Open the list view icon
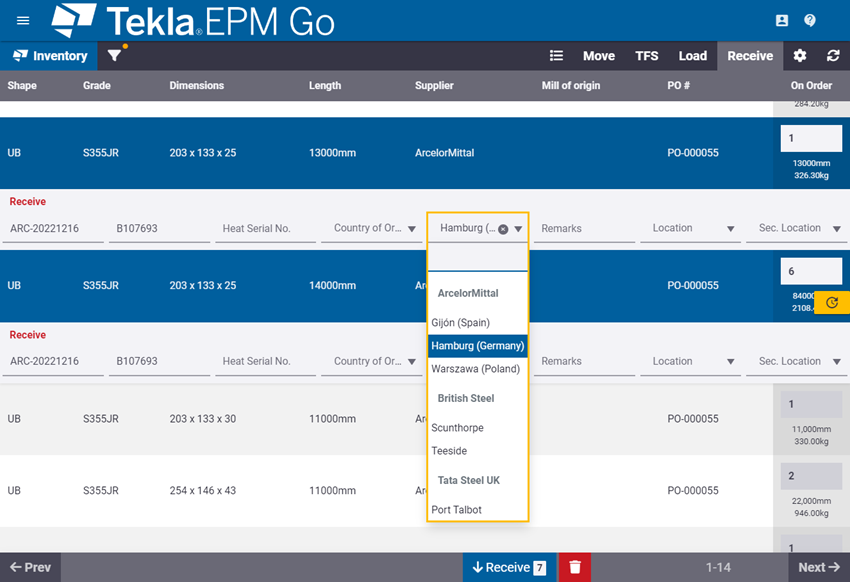Screen dimensions: 850x582 pos(556,56)
